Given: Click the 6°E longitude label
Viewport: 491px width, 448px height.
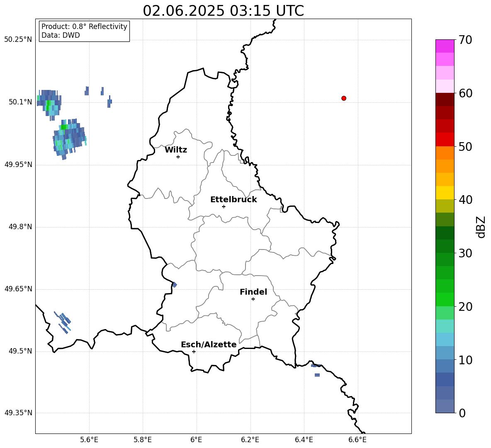Looking at the screenshot, I should (x=196, y=440).
